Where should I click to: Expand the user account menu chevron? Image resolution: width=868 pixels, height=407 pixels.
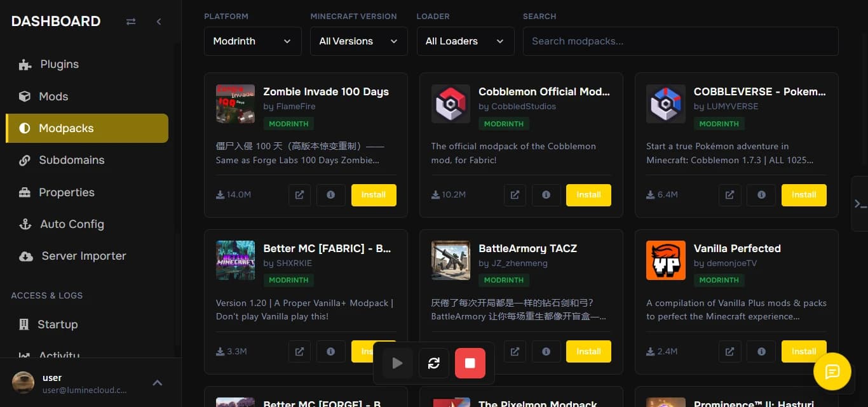[158, 383]
